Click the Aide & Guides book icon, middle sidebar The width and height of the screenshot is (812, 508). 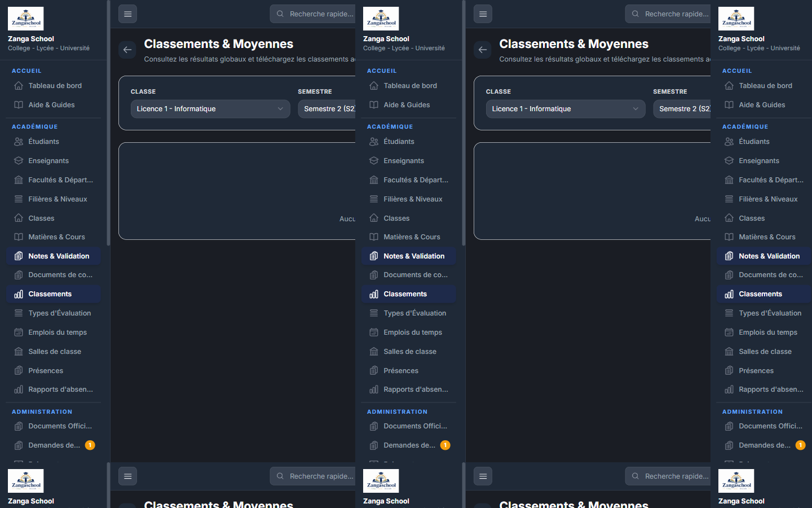pos(374,105)
